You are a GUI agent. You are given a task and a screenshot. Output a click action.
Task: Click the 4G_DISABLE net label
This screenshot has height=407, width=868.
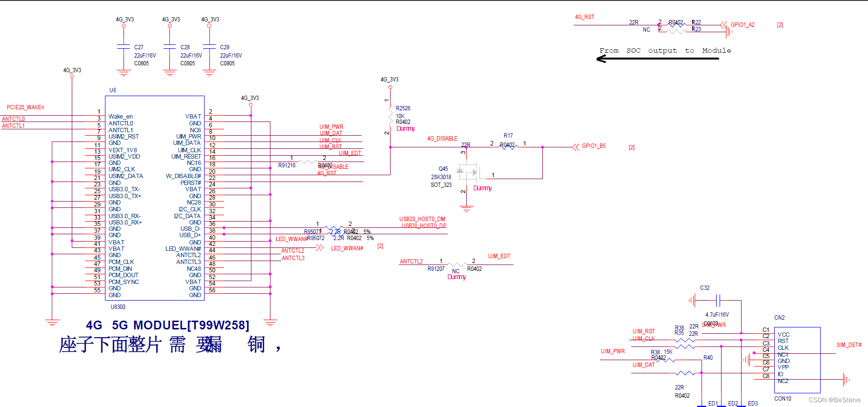tap(442, 139)
